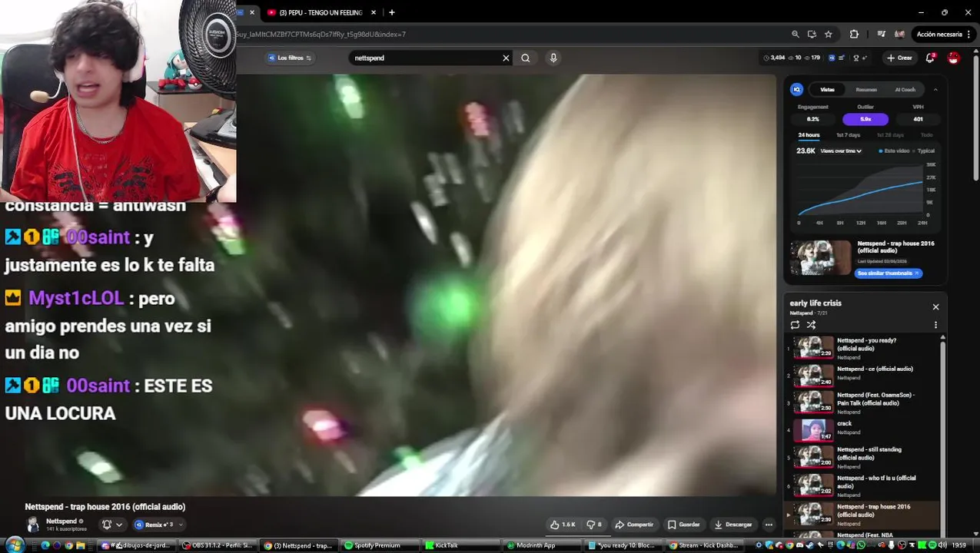The width and height of the screenshot is (980, 553).
Task: Open a new browser tab with plus
Action: (x=392, y=12)
